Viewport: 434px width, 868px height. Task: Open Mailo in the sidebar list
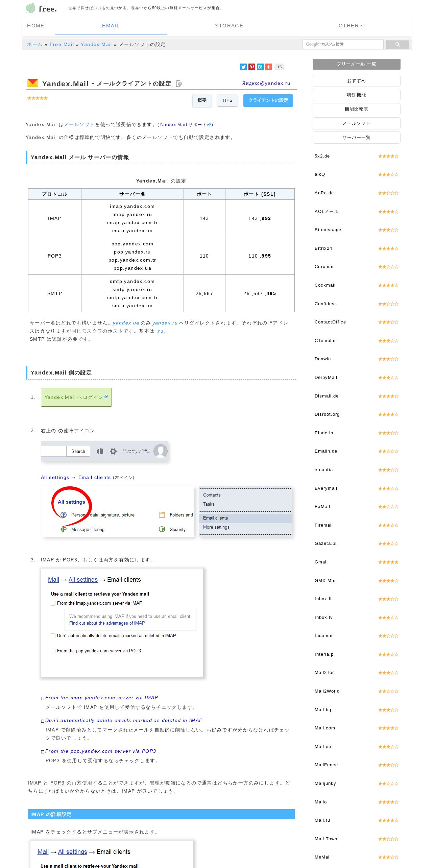point(320,802)
